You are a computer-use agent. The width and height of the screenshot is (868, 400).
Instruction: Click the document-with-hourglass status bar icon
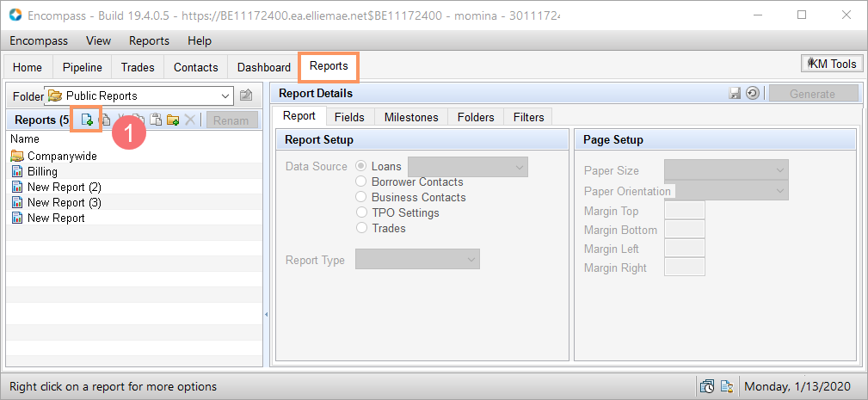(727, 386)
